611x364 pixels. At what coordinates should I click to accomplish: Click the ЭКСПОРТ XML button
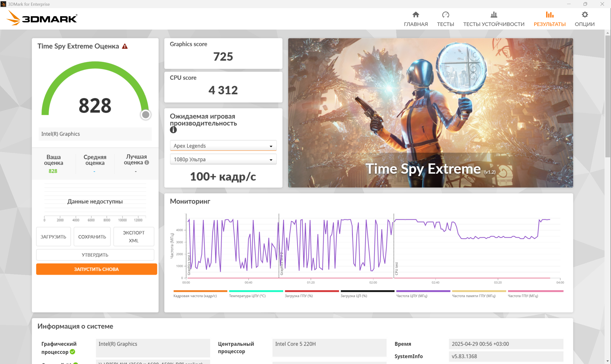(134, 236)
